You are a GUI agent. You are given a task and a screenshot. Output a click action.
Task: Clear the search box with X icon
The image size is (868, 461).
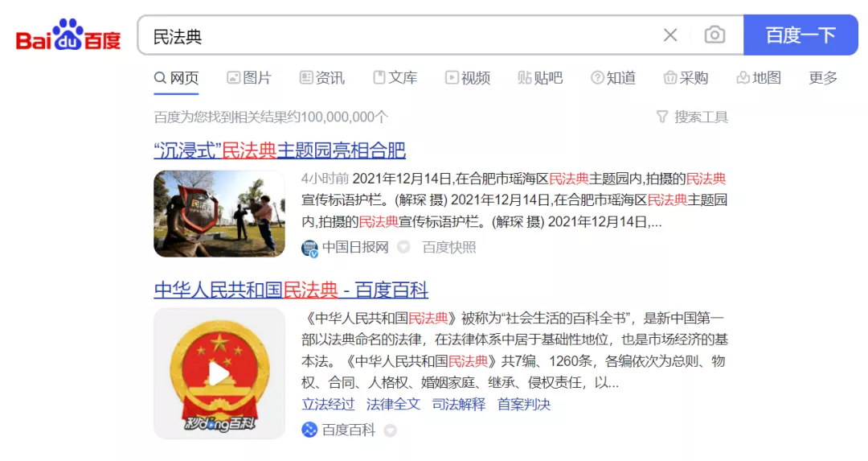click(x=670, y=35)
